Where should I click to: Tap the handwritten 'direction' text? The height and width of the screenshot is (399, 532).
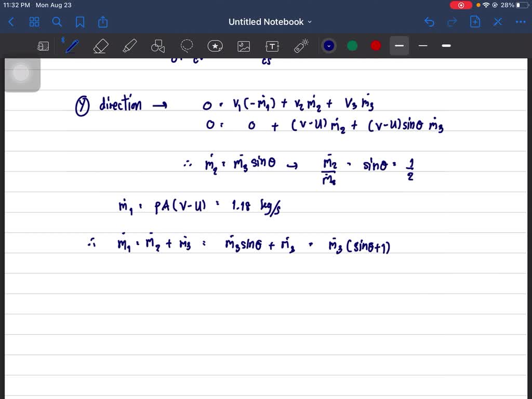120,104
